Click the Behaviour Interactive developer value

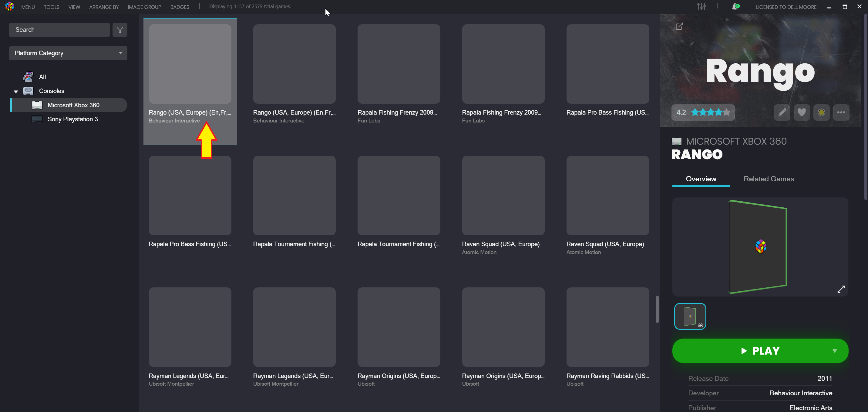point(801,393)
